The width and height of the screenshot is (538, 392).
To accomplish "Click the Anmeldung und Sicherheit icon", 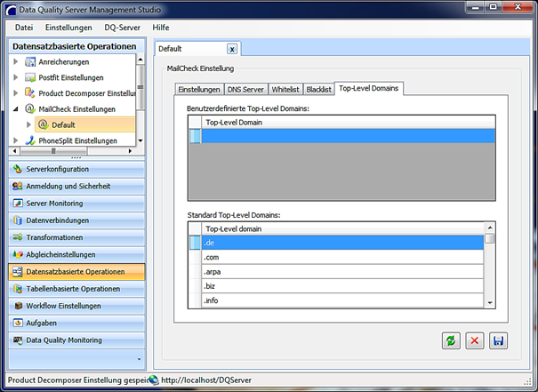I will (18, 186).
